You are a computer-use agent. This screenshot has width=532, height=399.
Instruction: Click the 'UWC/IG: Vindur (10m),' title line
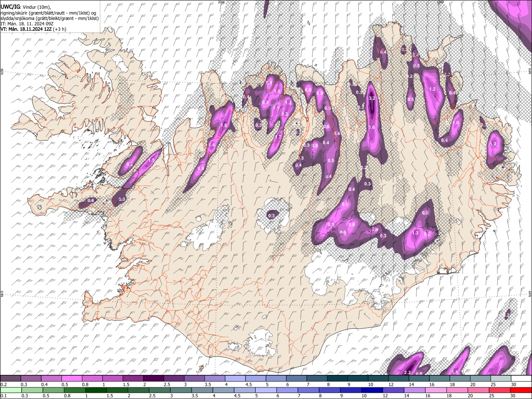click(x=26, y=7)
